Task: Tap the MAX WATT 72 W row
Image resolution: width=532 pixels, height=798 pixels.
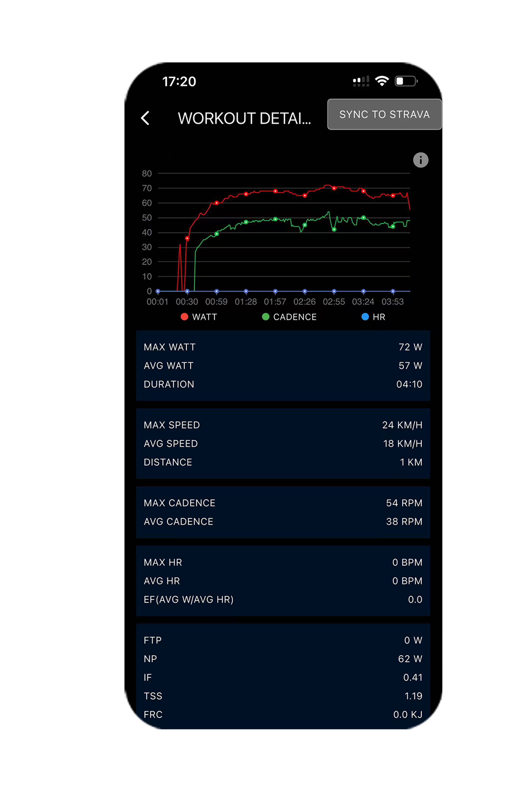Action: point(283,347)
